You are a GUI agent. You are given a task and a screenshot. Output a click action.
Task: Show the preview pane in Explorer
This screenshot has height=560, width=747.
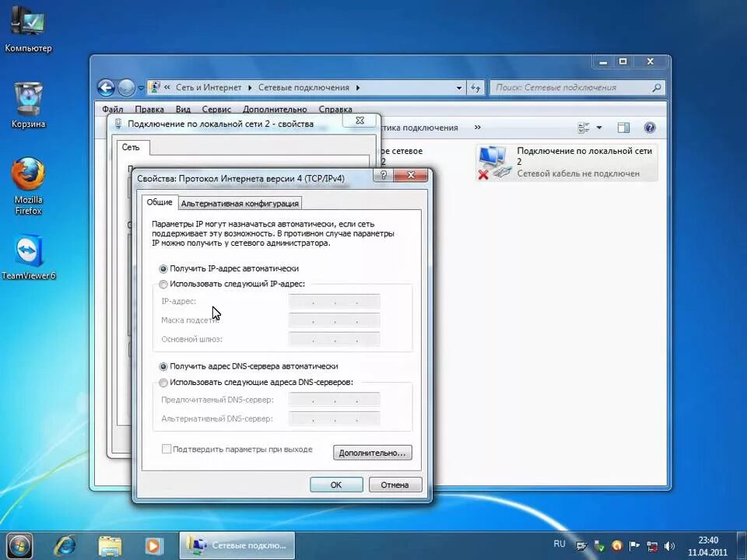click(623, 128)
